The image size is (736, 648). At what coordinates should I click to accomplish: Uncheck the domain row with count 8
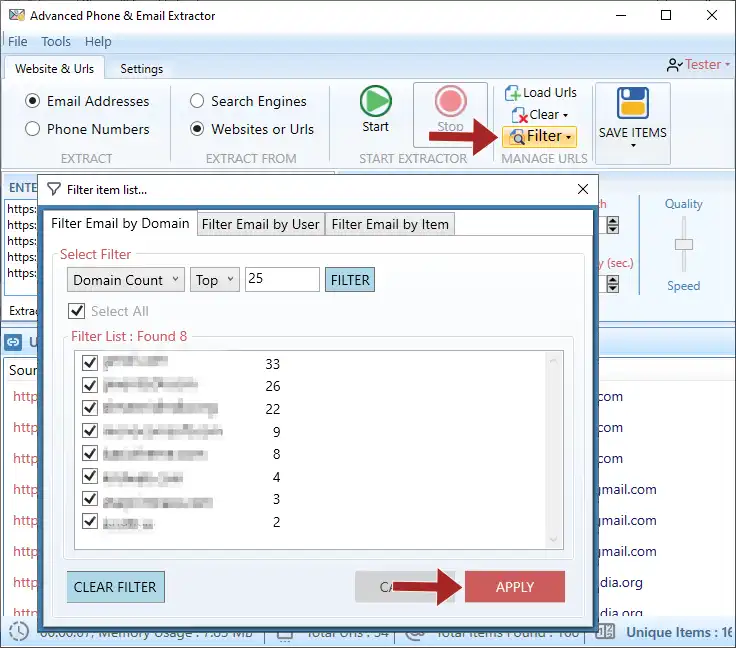coord(90,453)
